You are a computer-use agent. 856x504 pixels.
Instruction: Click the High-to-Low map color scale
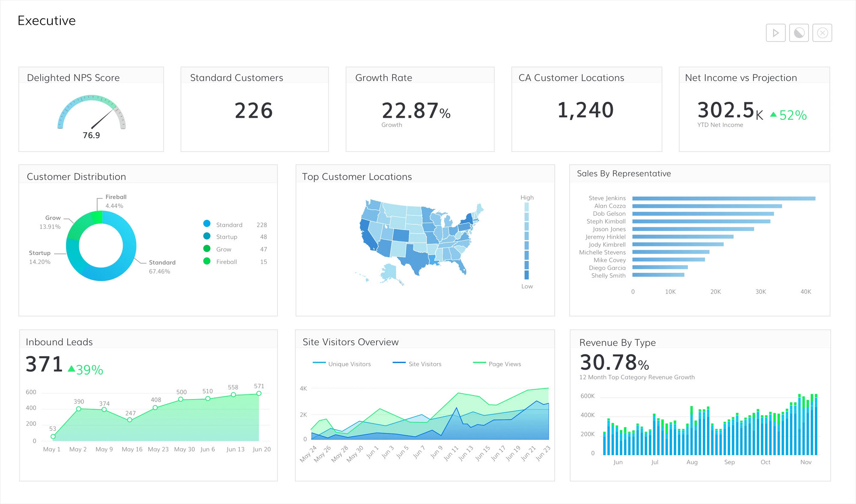pos(526,242)
